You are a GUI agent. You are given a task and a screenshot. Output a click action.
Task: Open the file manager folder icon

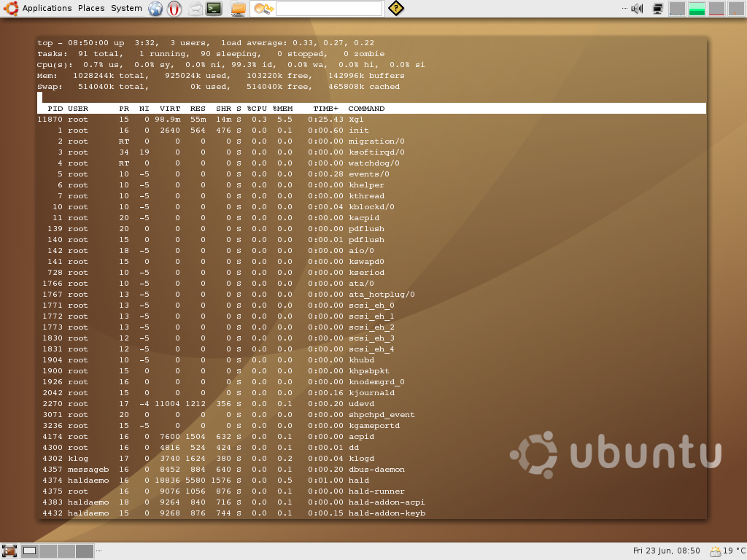239,8
